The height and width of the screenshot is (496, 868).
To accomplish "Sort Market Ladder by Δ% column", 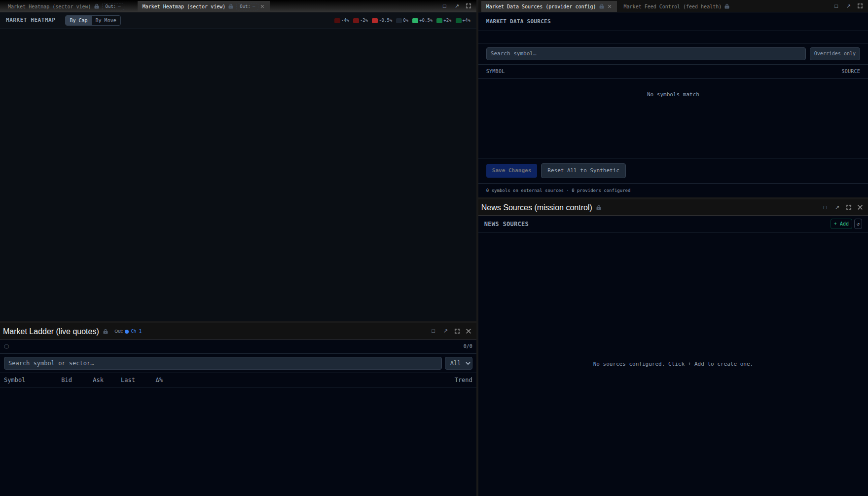I will 159,380.
